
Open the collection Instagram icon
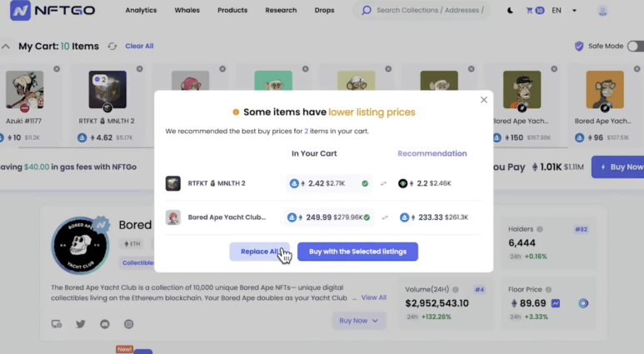[x=128, y=324]
